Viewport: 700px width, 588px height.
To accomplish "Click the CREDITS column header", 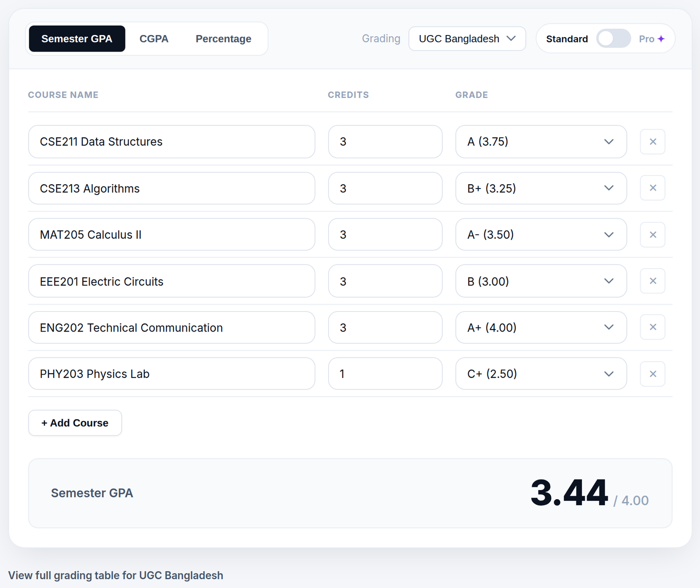I will pos(348,95).
